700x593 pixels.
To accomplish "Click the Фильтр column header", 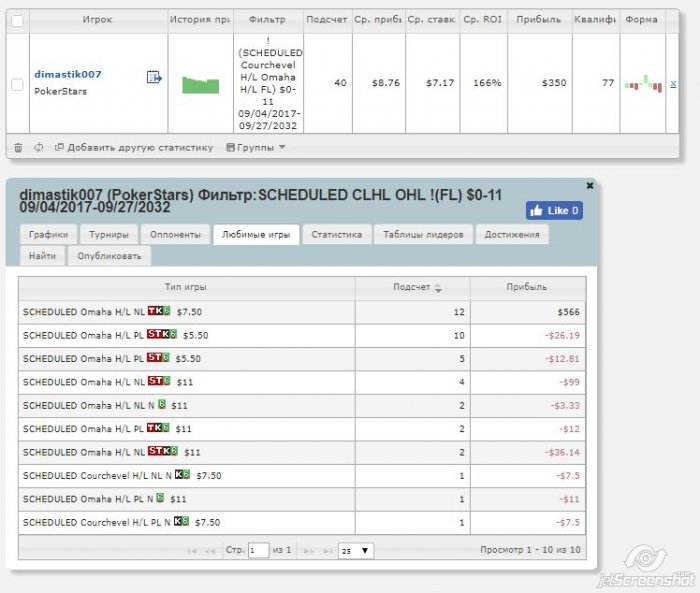I will [x=267, y=20].
